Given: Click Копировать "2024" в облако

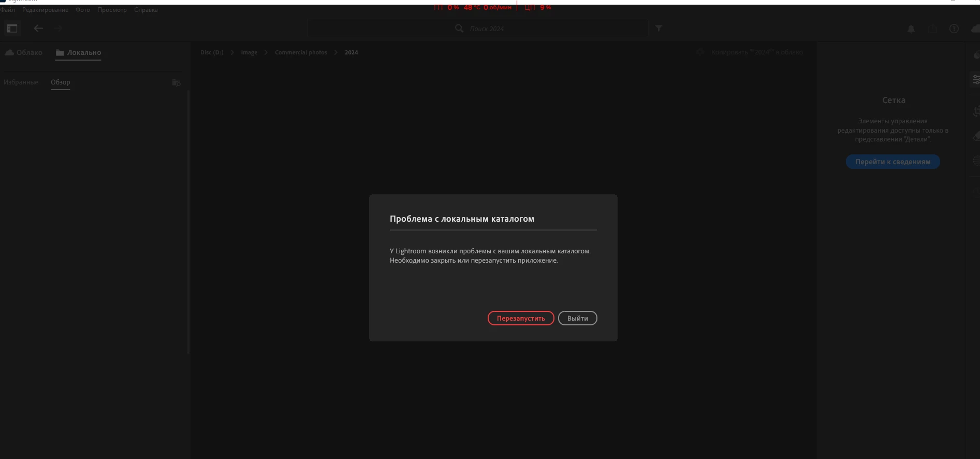Looking at the screenshot, I should pos(756,52).
